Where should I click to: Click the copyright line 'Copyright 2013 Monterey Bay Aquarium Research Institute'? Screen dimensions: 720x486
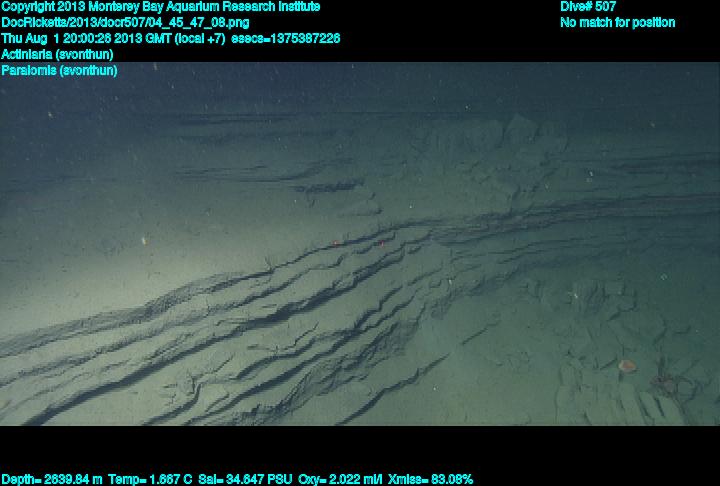[x=161, y=7]
